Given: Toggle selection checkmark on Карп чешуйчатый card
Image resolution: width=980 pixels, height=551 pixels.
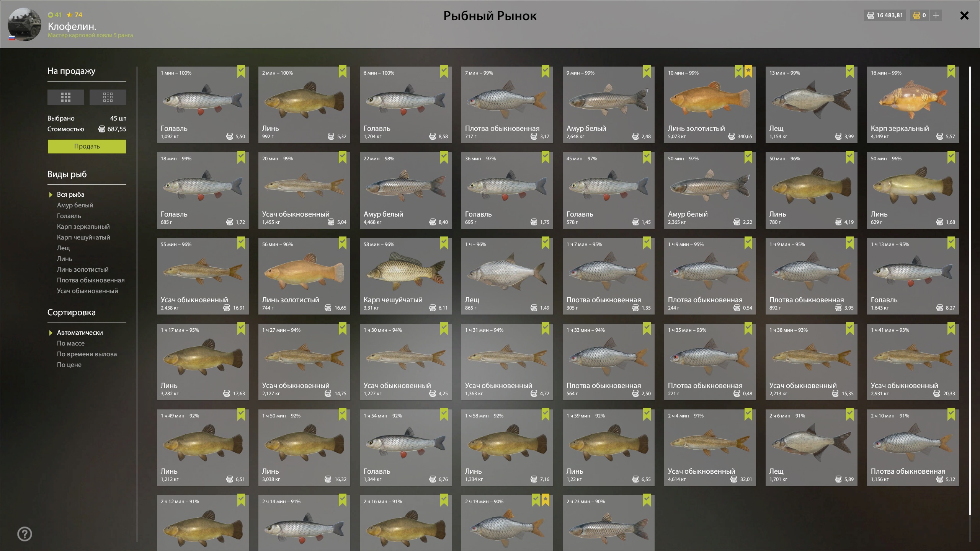Looking at the screenshot, I should pos(444,243).
